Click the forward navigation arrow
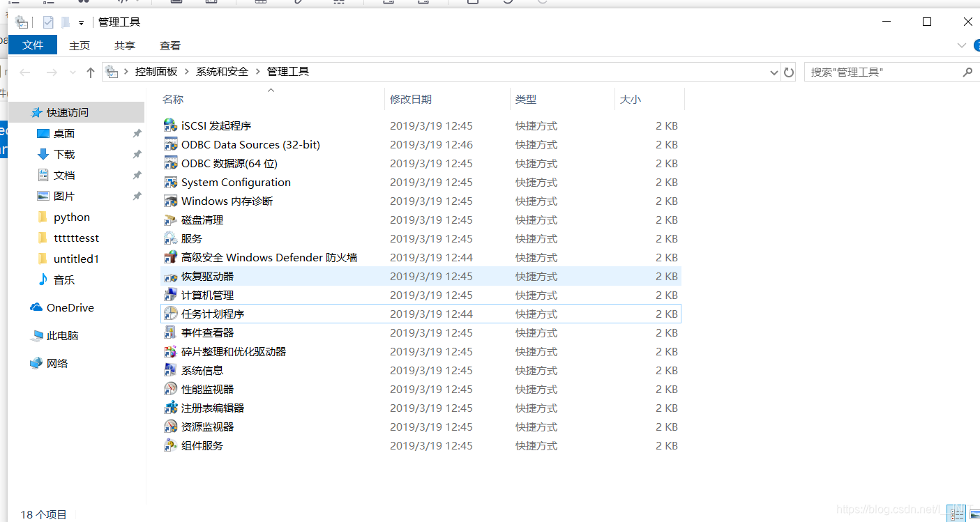Screen dimensions: 980x522 [51, 72]
